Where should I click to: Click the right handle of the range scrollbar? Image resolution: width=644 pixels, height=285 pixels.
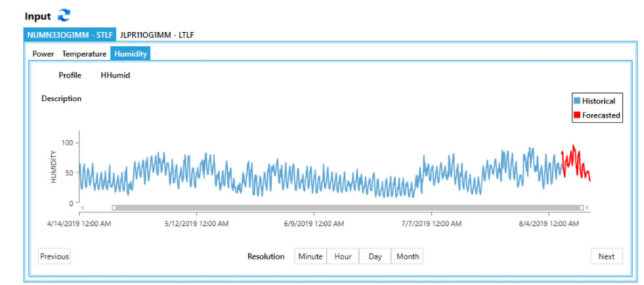581,207
